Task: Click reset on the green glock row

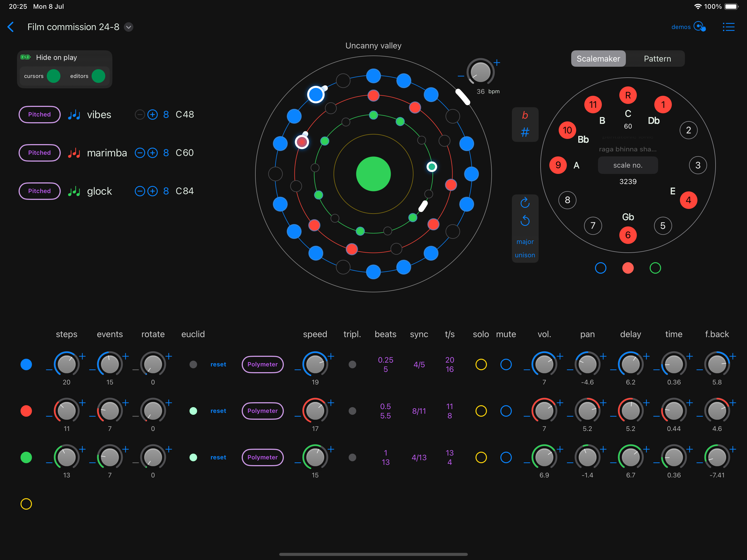Action: point(218,457)
